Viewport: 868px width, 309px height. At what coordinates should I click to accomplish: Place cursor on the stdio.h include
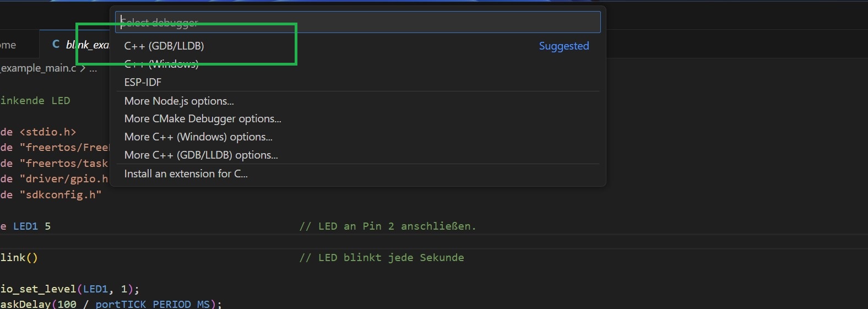[x=48, y=132]
